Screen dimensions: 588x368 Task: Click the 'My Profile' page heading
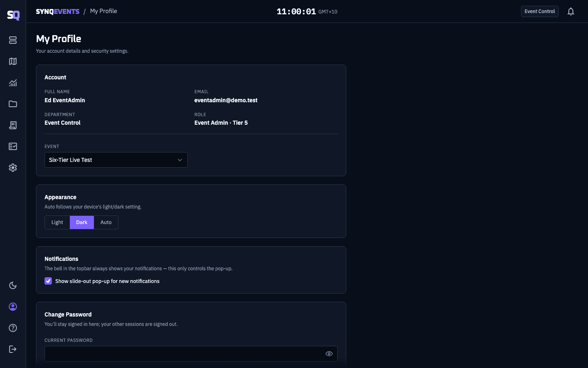point(58,39)
